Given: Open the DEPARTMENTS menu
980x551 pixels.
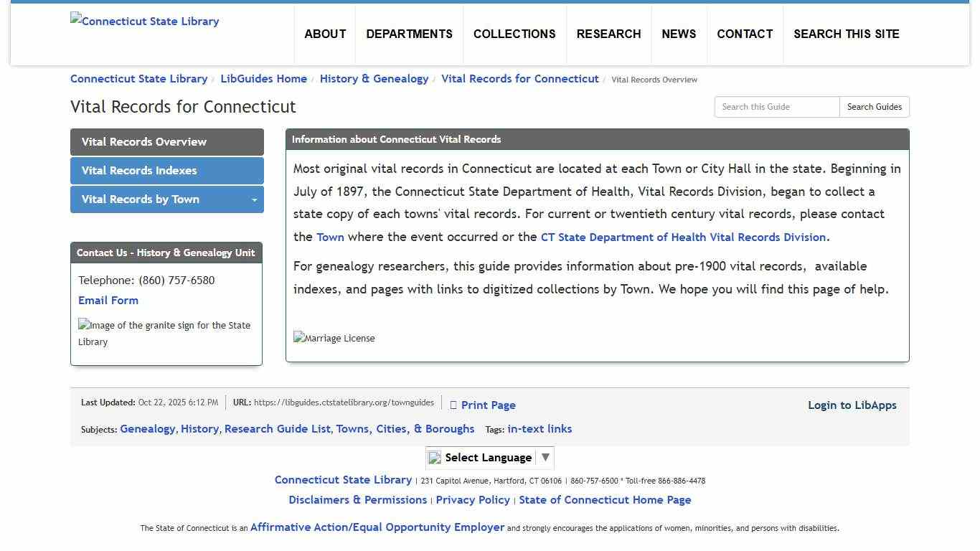Looking at the screenshot, I should point(409,34).
